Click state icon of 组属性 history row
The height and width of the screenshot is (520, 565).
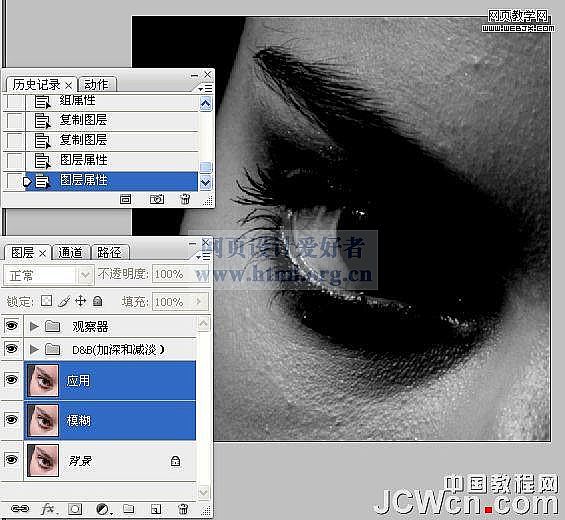click(42, 101)
